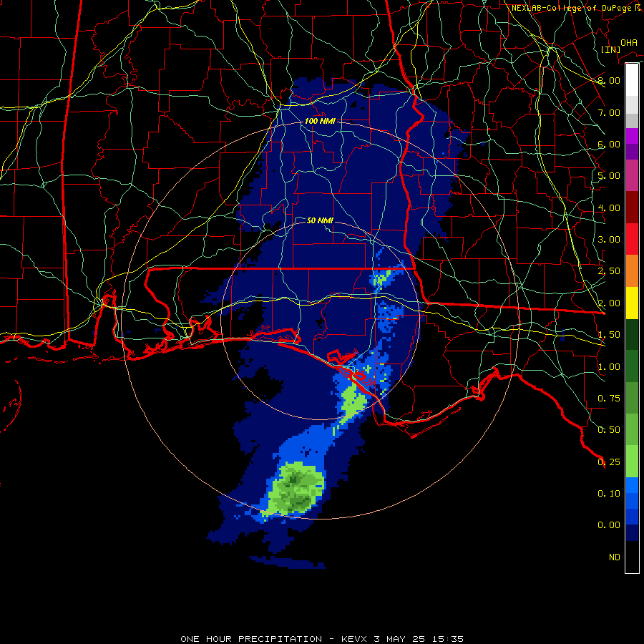Click the '[IN]' units label
This screenshot has width=644, height=644.
[610, 49]
